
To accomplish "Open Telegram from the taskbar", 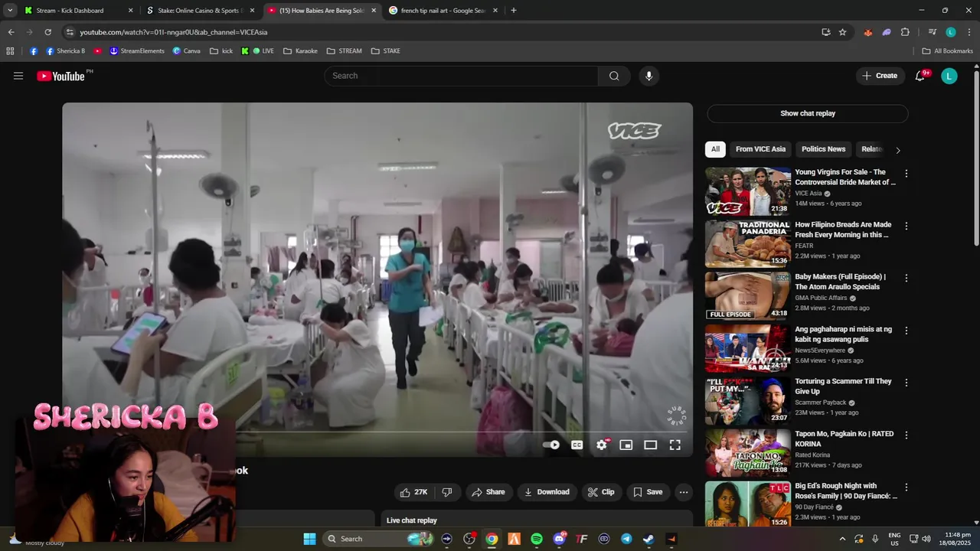I will click(x=626, y=539).
